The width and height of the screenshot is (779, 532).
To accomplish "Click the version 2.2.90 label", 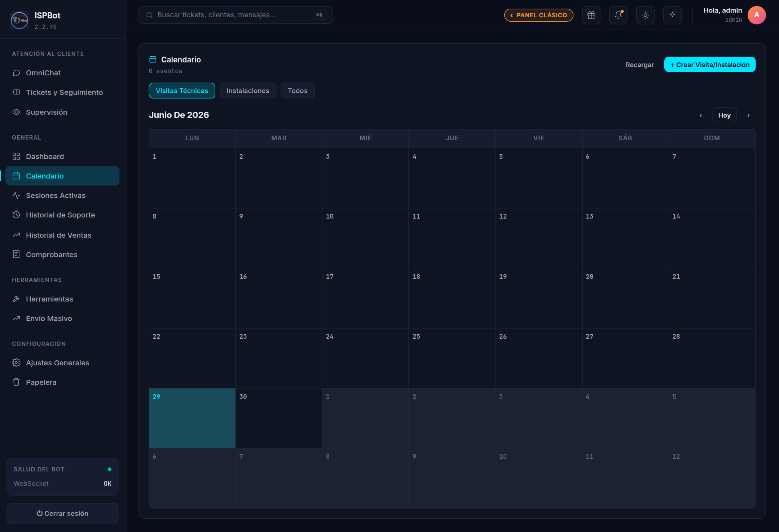I will [x=45, y=27].
